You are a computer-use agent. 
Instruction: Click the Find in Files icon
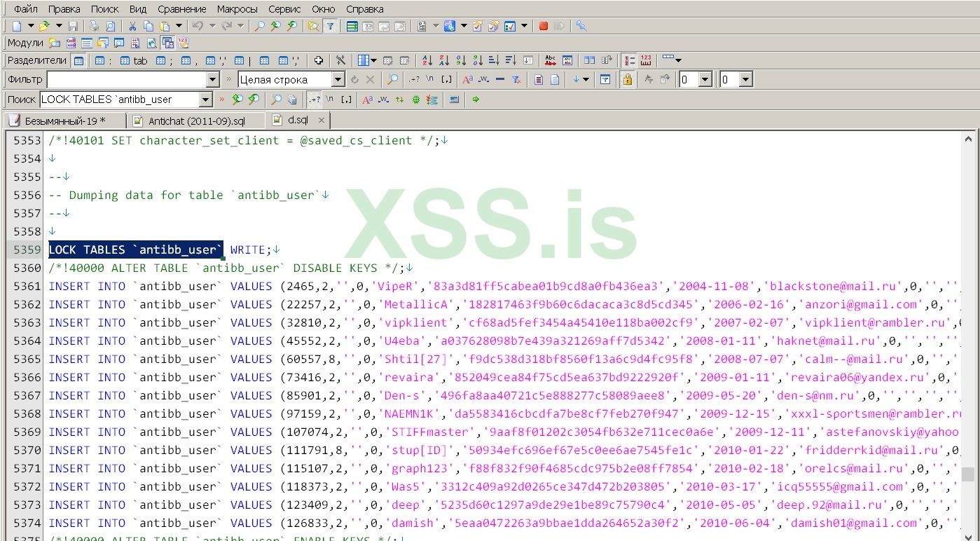(313, 26)
